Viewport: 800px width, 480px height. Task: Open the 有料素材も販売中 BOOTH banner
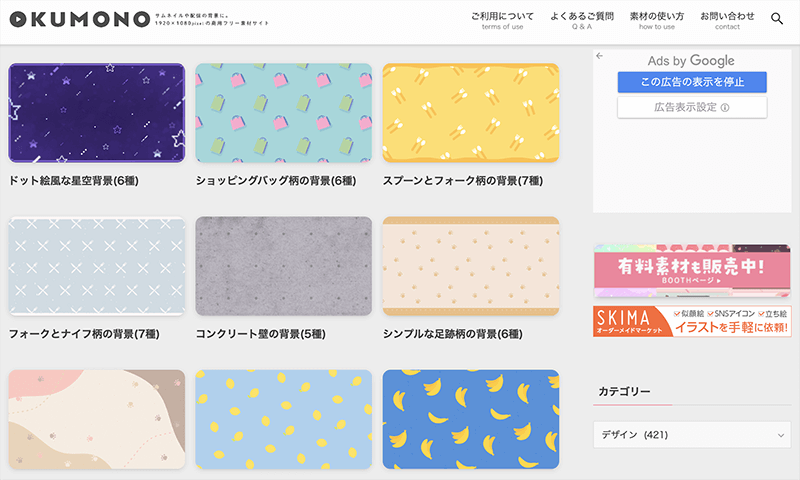click(692, 270)
